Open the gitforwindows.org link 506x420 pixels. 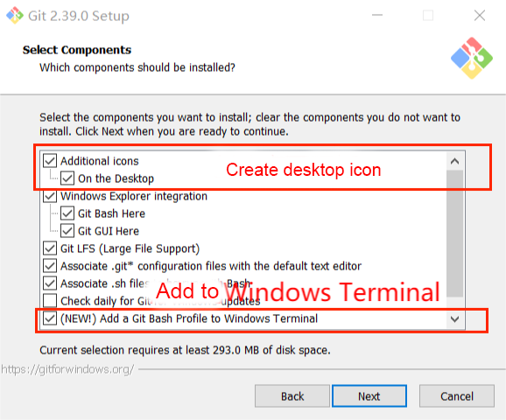point(67,369)
